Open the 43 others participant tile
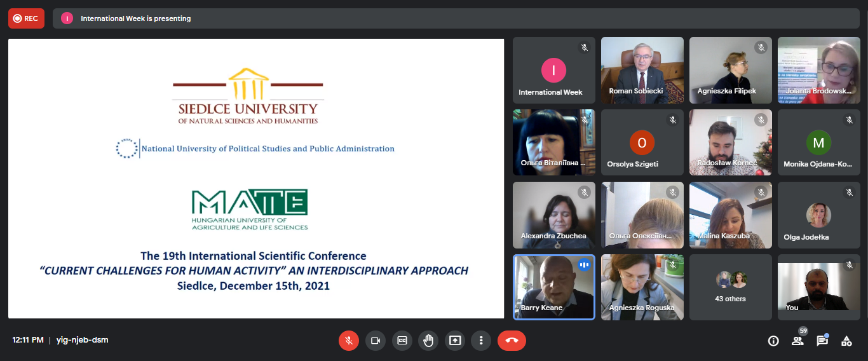Screen dimensions: 868x361 point(731,287)
